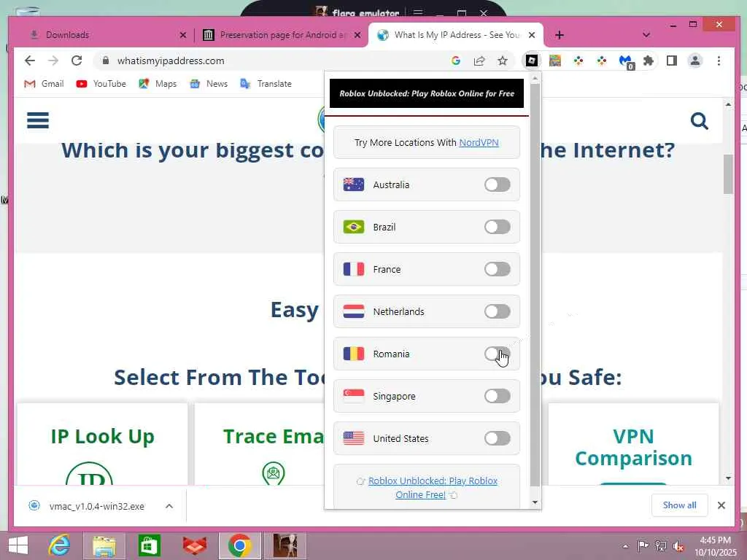747x560 pixels.
Task: View site info via padlock icon
Action: click(106, 61)
